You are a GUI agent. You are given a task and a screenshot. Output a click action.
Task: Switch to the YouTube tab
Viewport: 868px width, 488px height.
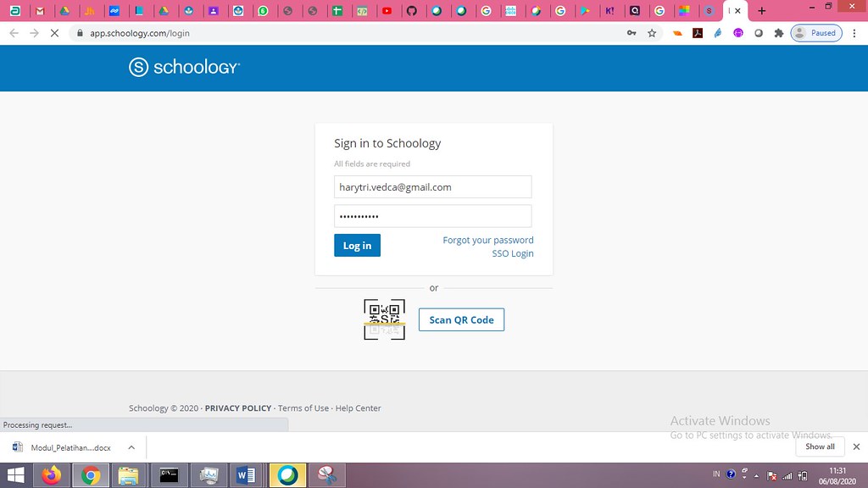387,10
